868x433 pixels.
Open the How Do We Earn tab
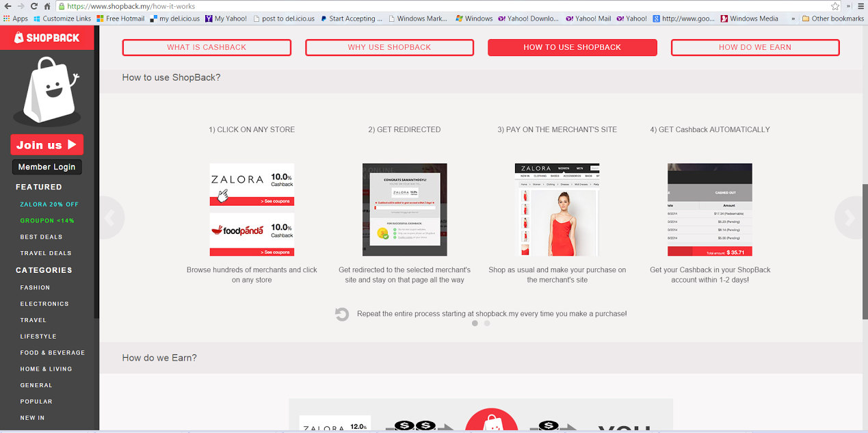tap(755, 47)
